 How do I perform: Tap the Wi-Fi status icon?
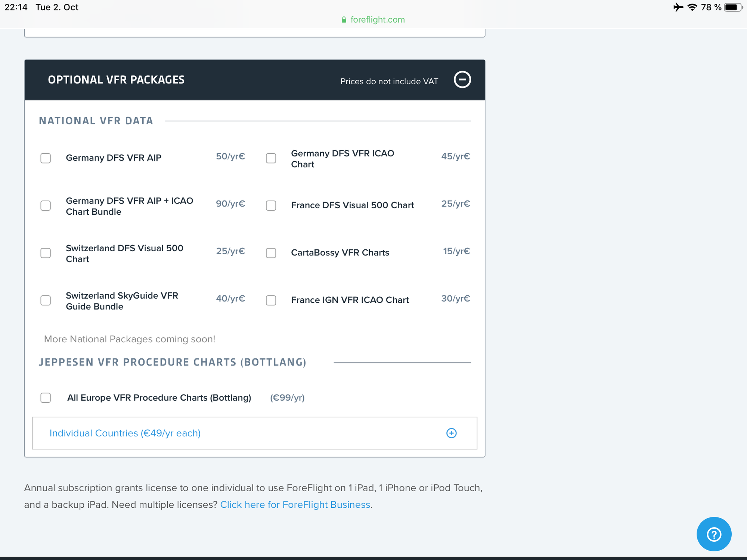coord(692,7)
